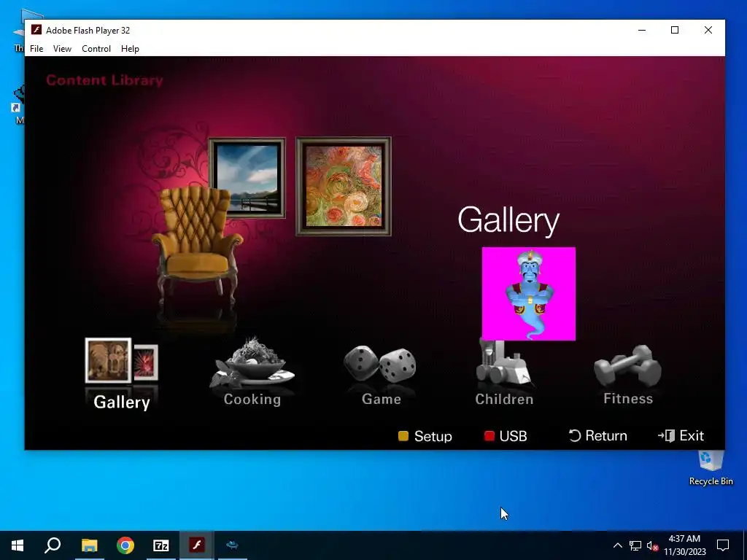Select the Gallery category thumbnail icon
The image size is (747, 560).
(x=122, y=360)
